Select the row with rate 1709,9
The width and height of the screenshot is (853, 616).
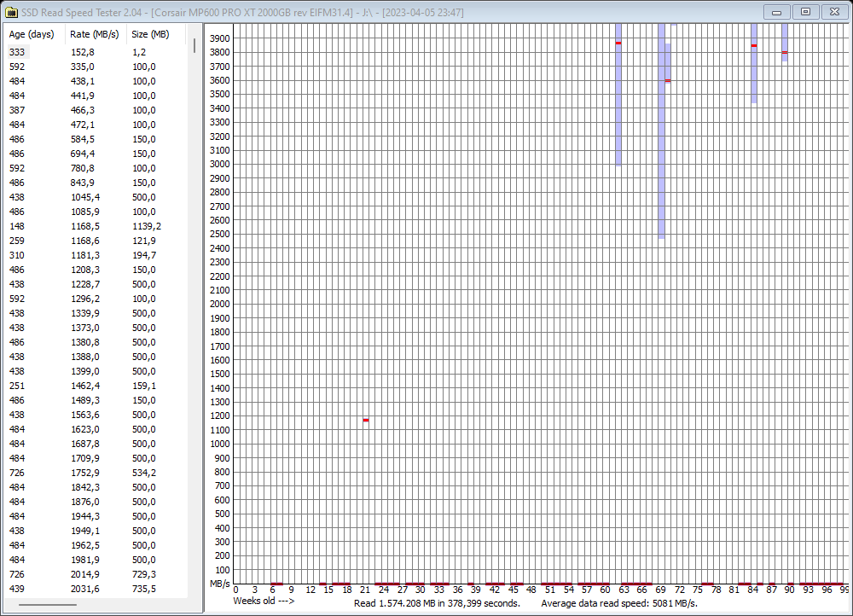coord(96,458)
